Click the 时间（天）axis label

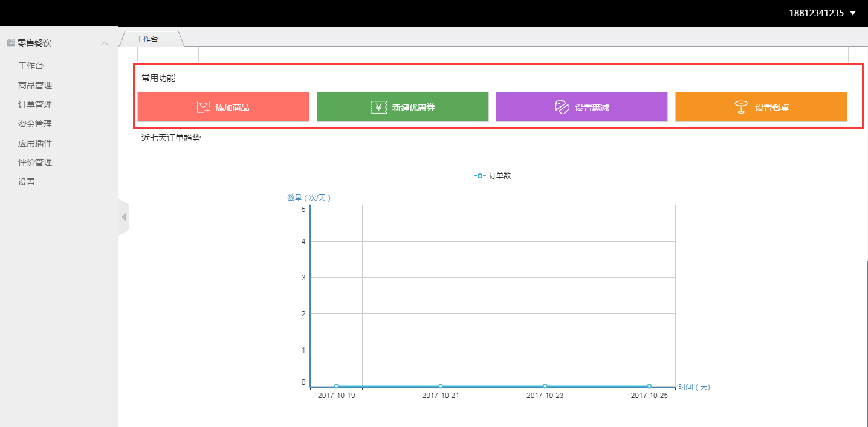click(694, 387)
